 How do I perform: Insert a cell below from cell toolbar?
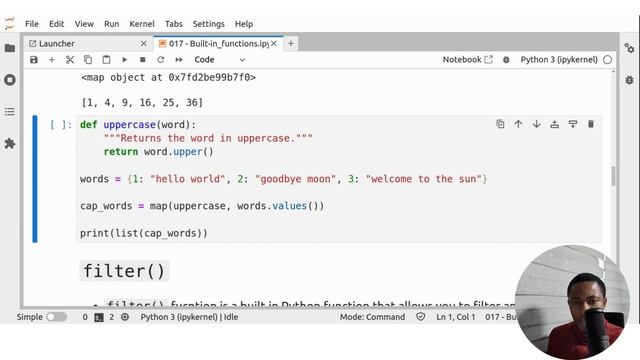click(x=573, y=124)
